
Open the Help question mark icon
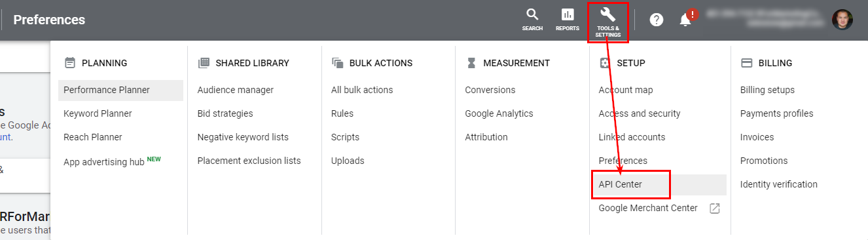tap(657, 20)
